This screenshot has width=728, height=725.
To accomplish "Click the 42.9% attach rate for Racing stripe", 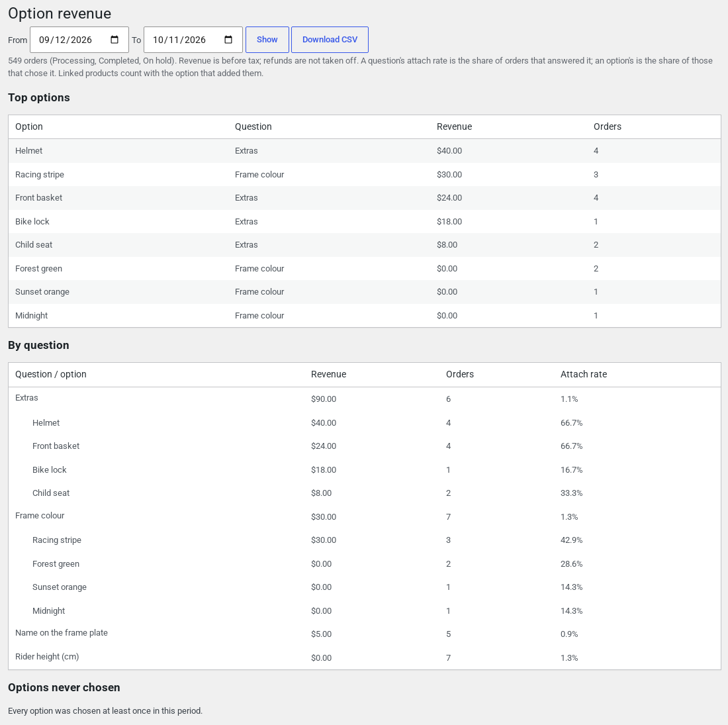I will tap(572, 540).
